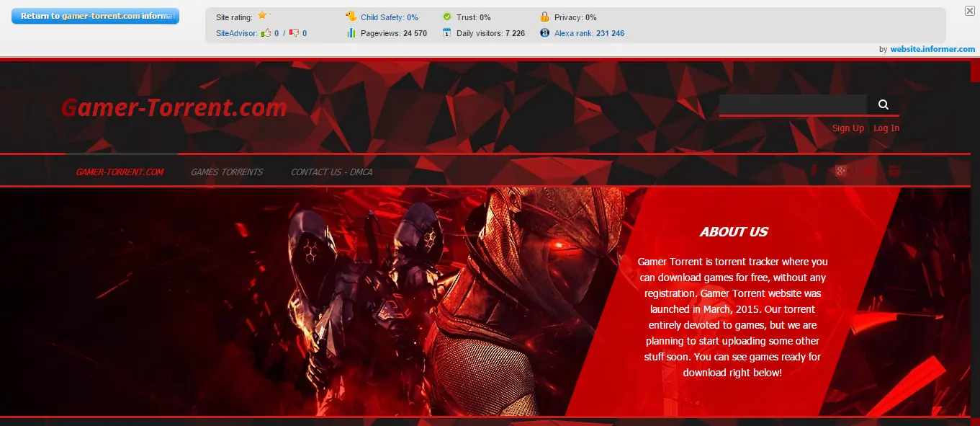
Task: Follow the website.informer.com link
Action: 932,49
